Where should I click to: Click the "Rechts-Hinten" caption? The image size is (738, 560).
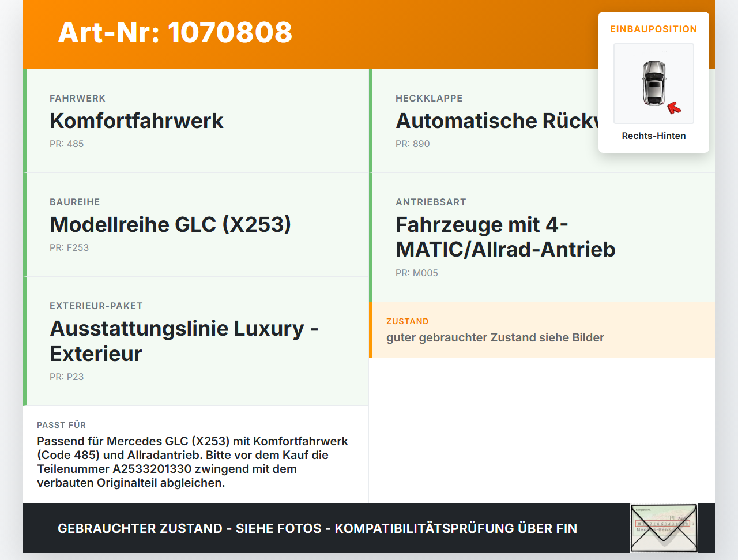(654, 136)
